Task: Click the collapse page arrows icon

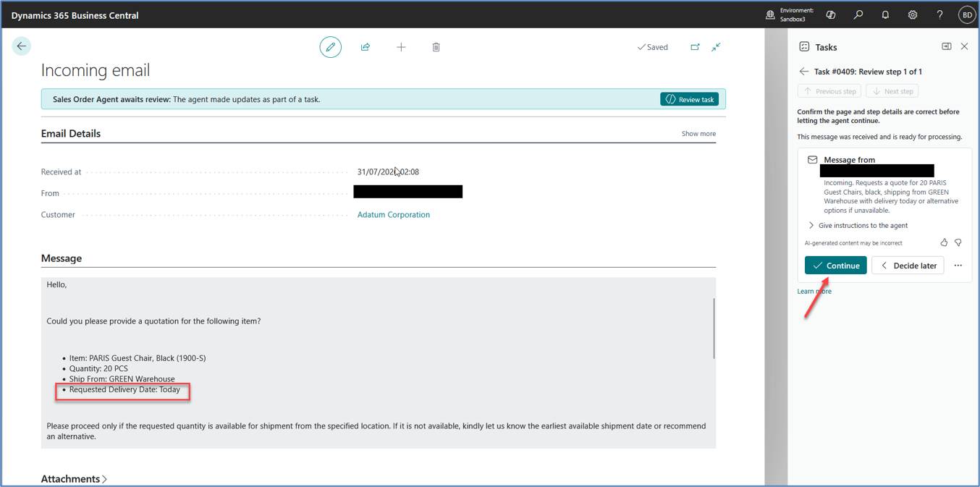Action: coord(716,47)
